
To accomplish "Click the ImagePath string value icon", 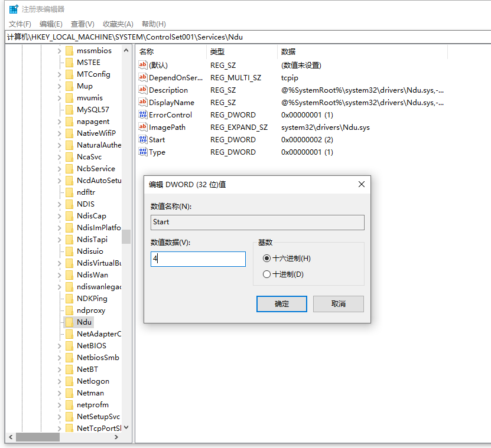I will click(142, 127).
